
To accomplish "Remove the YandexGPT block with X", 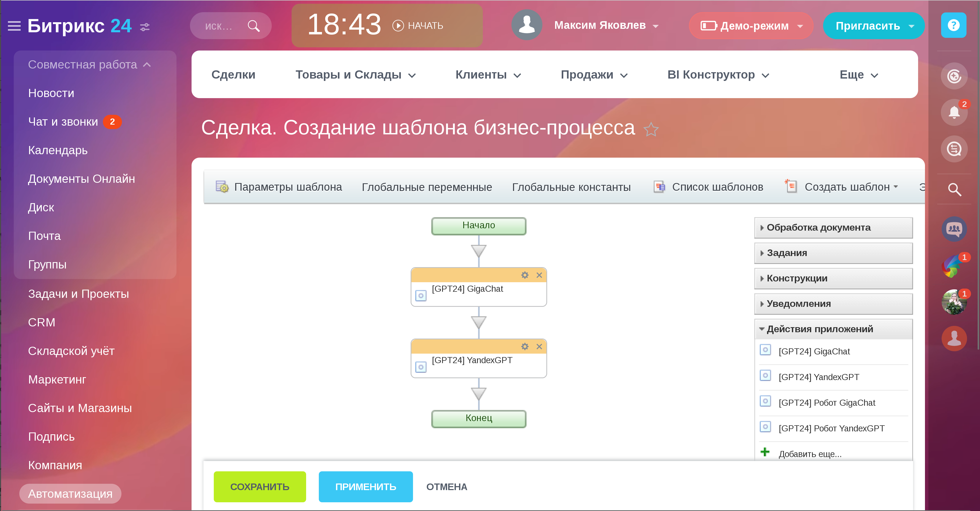I will pos(539,346).
